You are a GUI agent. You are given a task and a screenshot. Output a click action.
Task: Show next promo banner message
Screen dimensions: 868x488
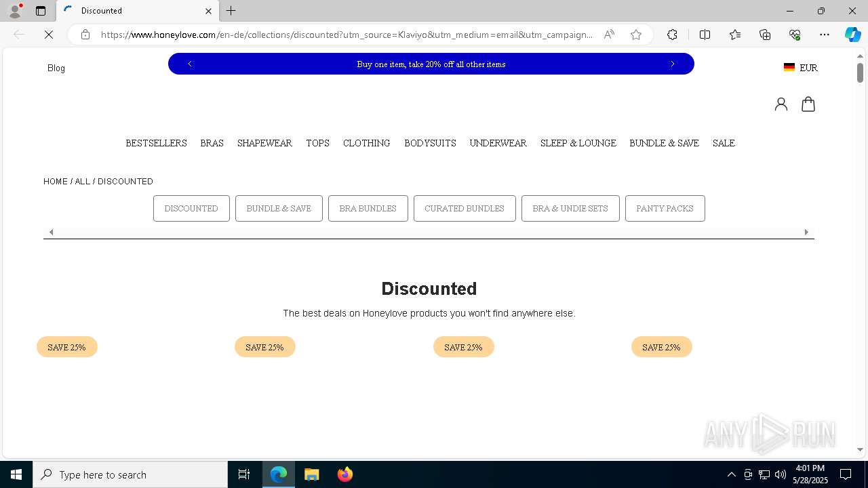tap(673, 64)
